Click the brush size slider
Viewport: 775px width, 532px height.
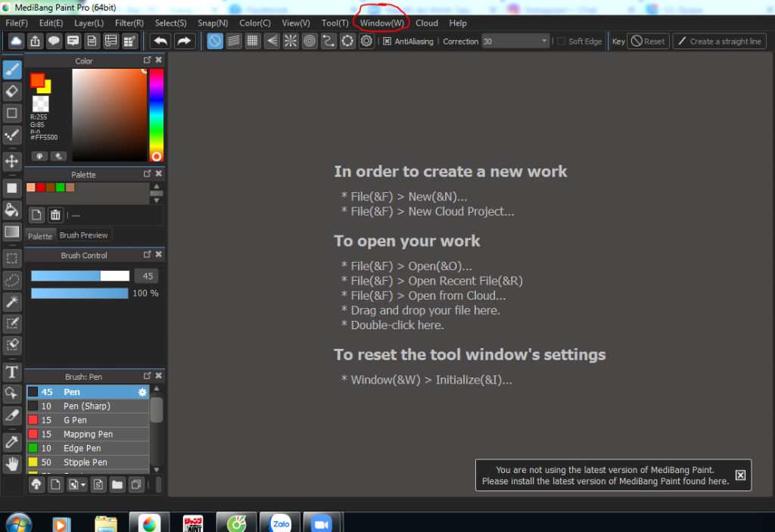point(80,276)
